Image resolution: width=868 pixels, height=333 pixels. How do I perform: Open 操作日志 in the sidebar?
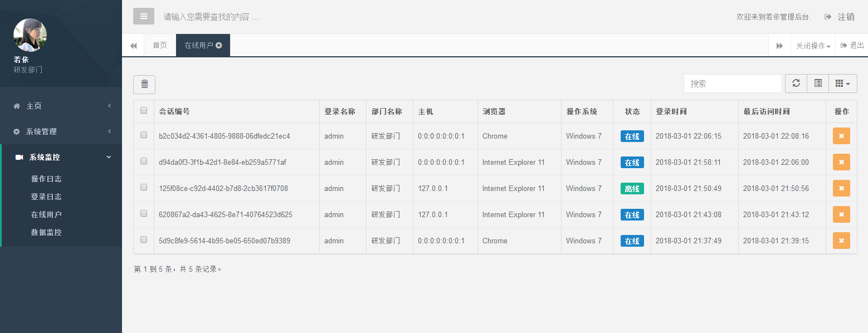[46, 179]
